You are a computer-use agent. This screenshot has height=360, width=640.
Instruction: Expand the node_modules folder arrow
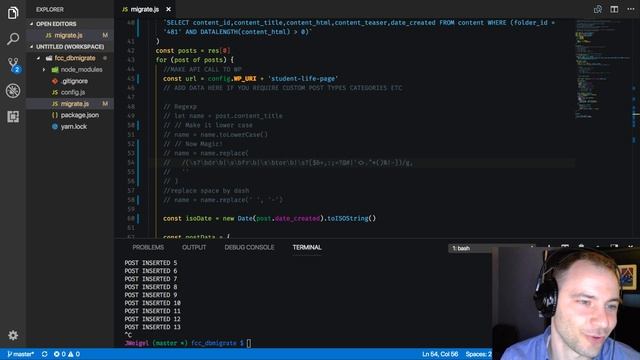click(x=44, y=69)
